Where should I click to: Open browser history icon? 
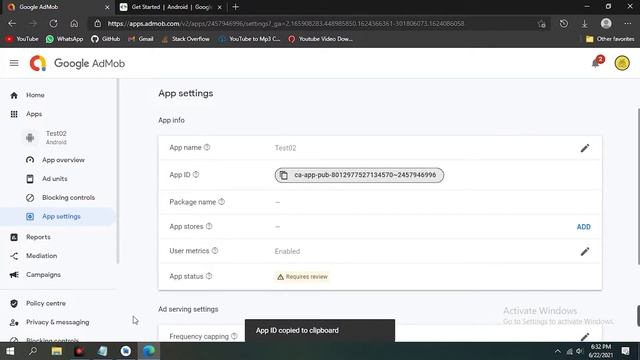pos(564,24)
